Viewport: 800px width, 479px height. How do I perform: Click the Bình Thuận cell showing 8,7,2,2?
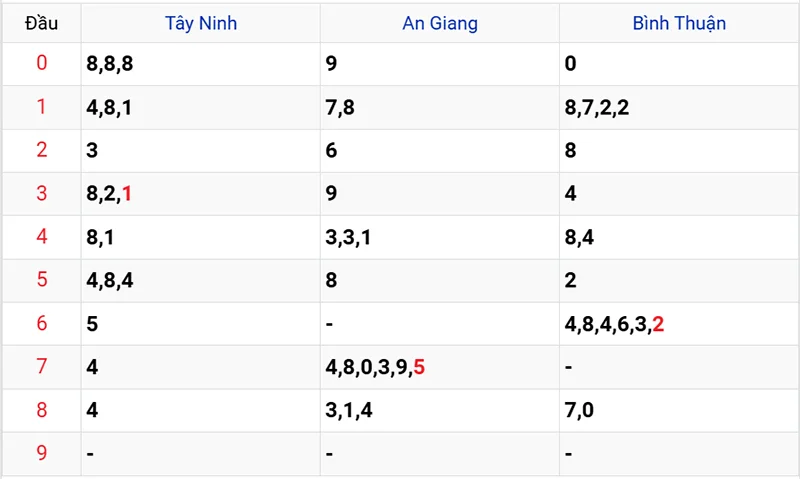[x=598, y=108]
